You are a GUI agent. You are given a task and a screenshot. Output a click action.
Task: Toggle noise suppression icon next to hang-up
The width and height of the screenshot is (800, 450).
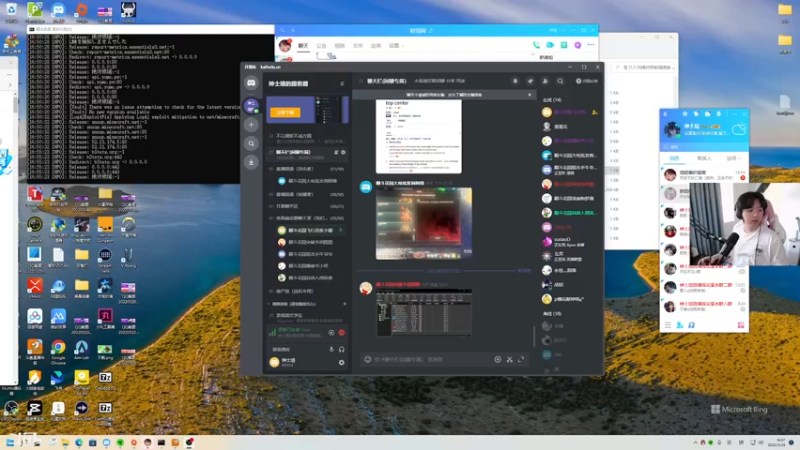[331, 333]
